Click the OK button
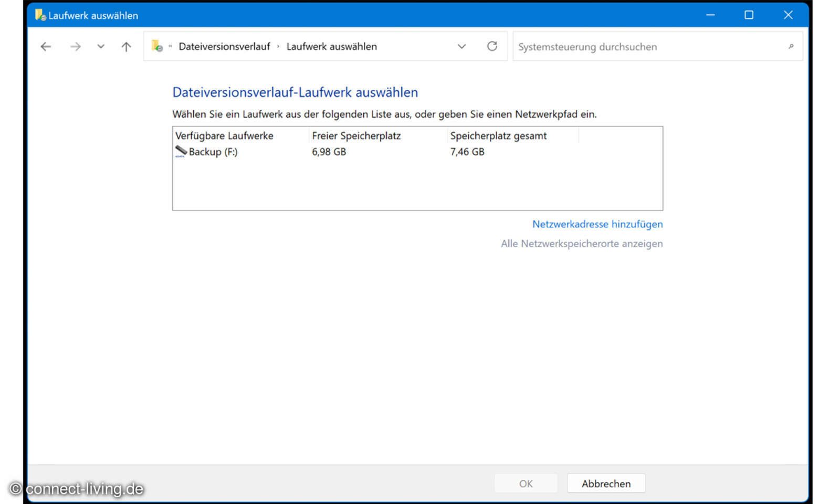Viewport: 840px width, 504px height. click(x=526, y=483)
